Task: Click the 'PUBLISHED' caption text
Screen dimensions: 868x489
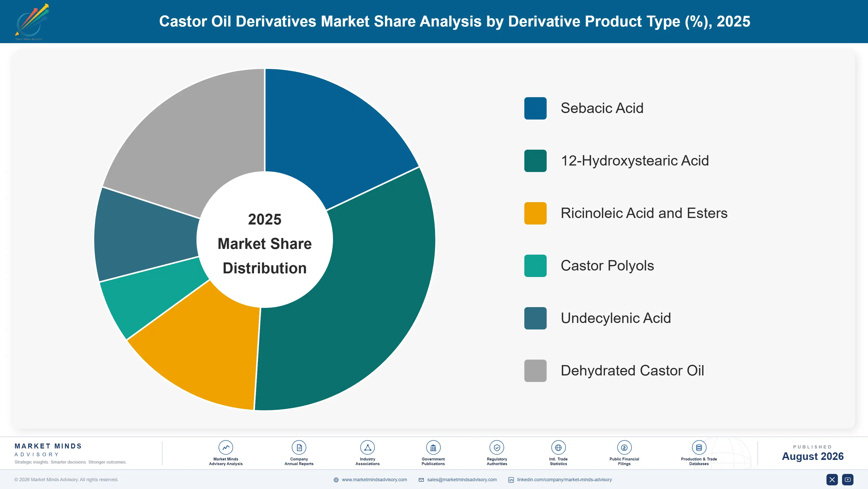Action: pyautogui.click(x=812, y=447)
